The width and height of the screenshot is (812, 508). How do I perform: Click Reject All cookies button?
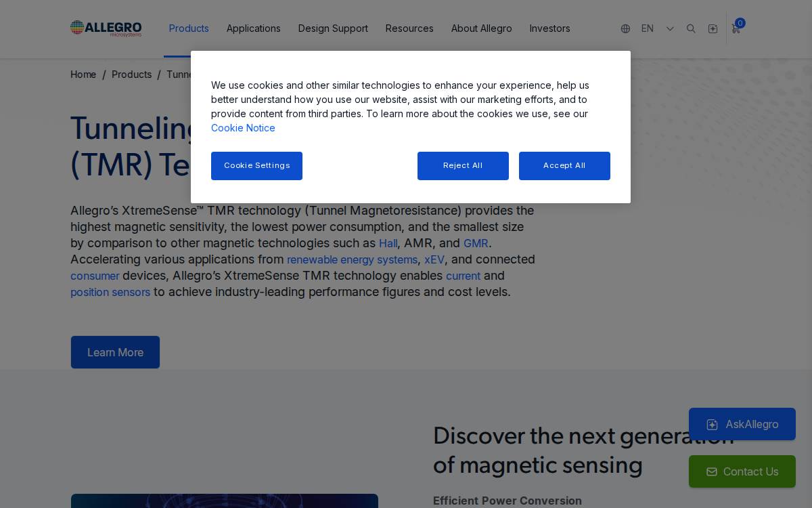pos(463,166)
